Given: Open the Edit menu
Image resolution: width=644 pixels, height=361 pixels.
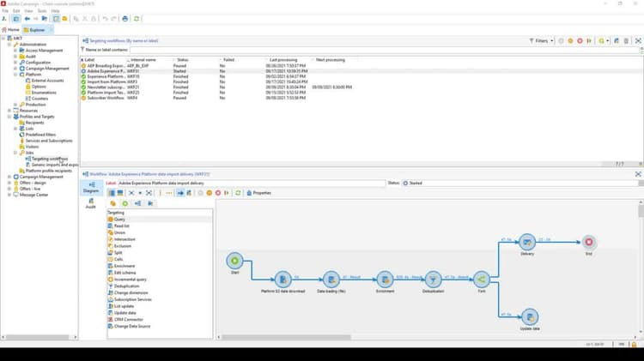Looking at the screenshot, I should 16,10.
